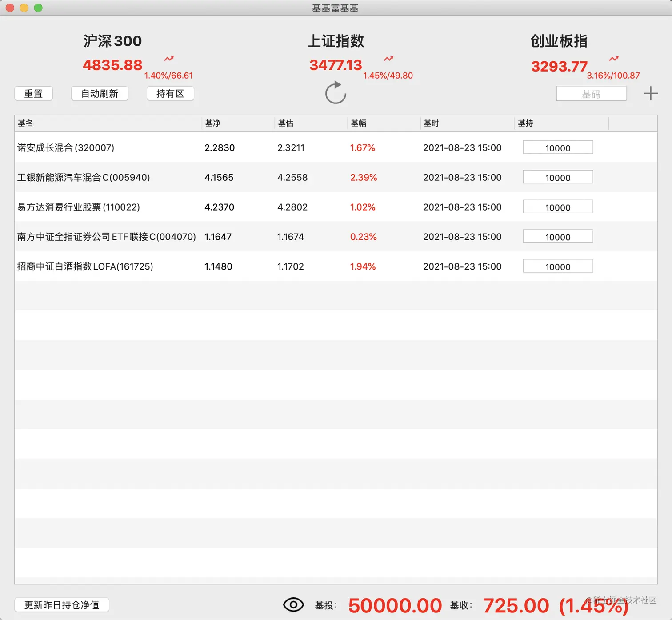Click the 2.39% change for 工银新能源汽车混合C
The image size is (672, 620).
pyautogui.click(x=364, y=177)
